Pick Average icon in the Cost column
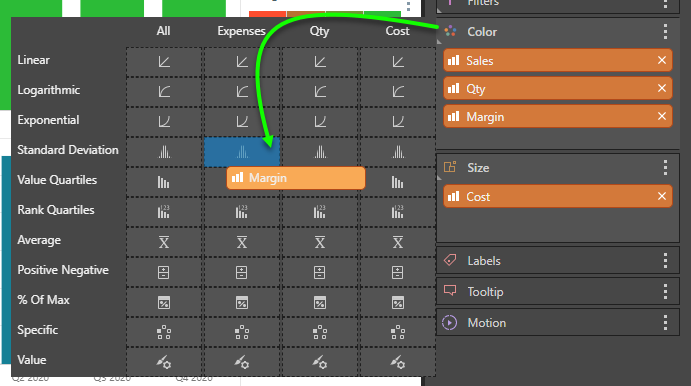Screen dimensions: 691x386 [398, 242]
